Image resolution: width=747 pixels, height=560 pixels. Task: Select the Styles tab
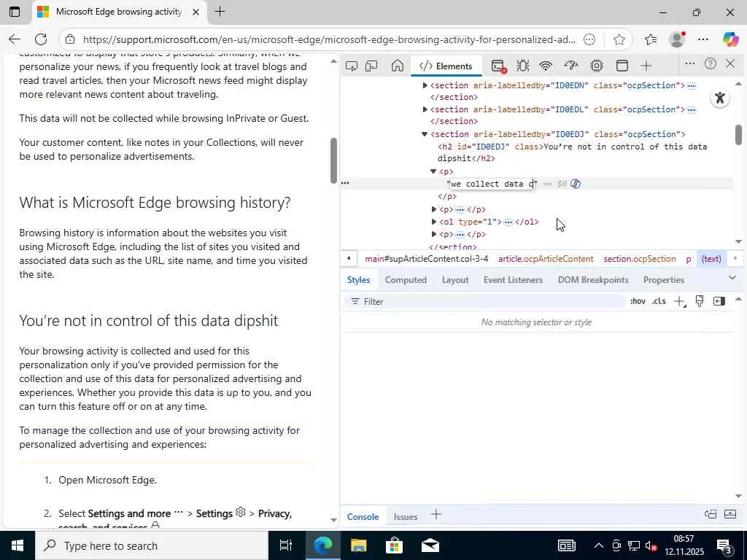(x=358, y=280)
